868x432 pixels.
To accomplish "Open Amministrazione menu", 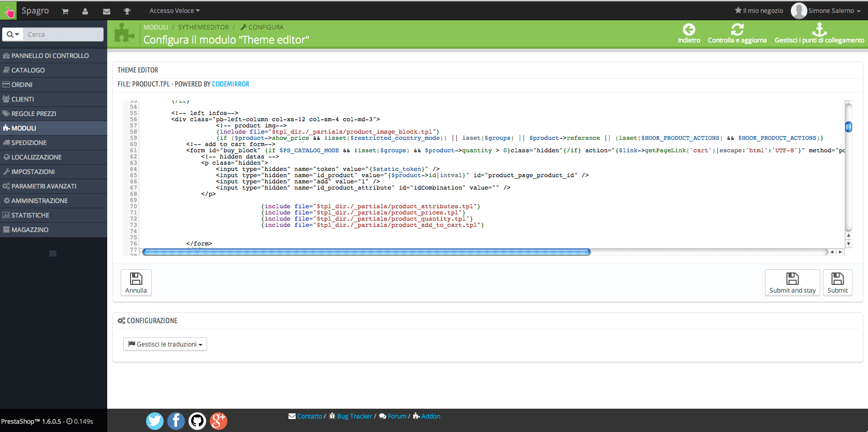I will point(53,200).
